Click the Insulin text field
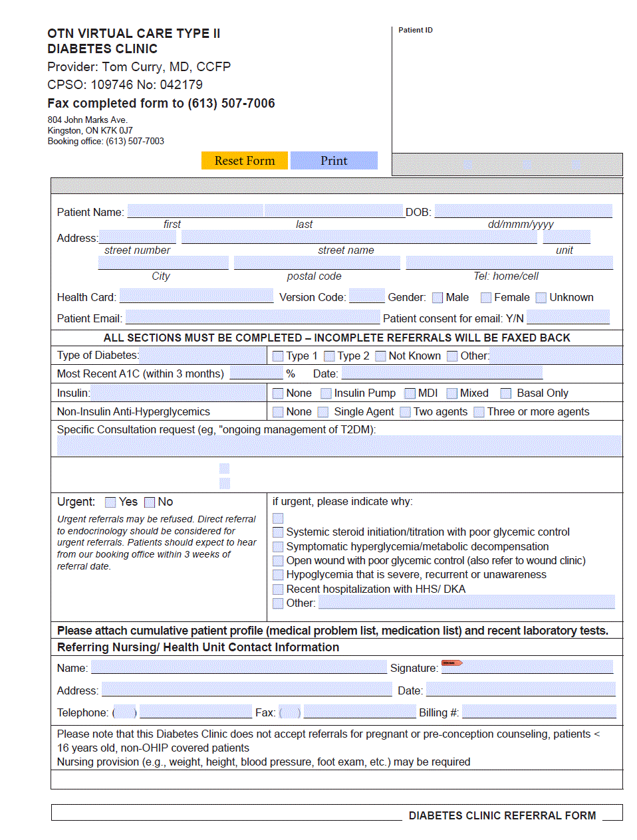This screenshot has width=637, height=840. coord(178,393)
